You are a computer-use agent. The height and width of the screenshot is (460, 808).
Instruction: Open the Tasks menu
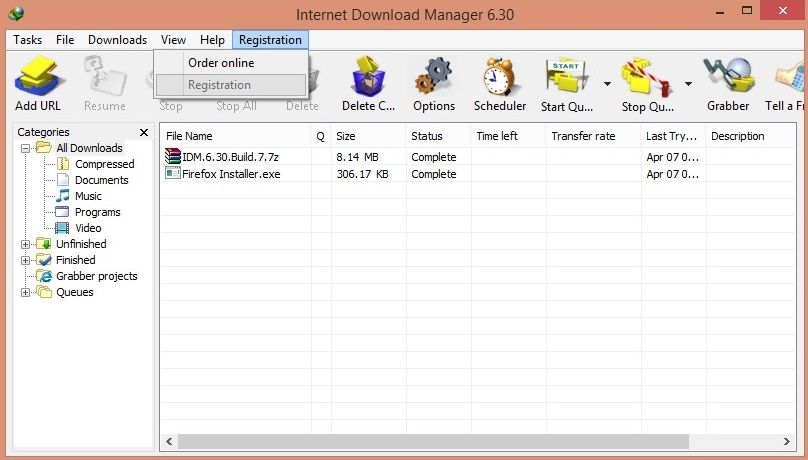[x=27, y=40]
